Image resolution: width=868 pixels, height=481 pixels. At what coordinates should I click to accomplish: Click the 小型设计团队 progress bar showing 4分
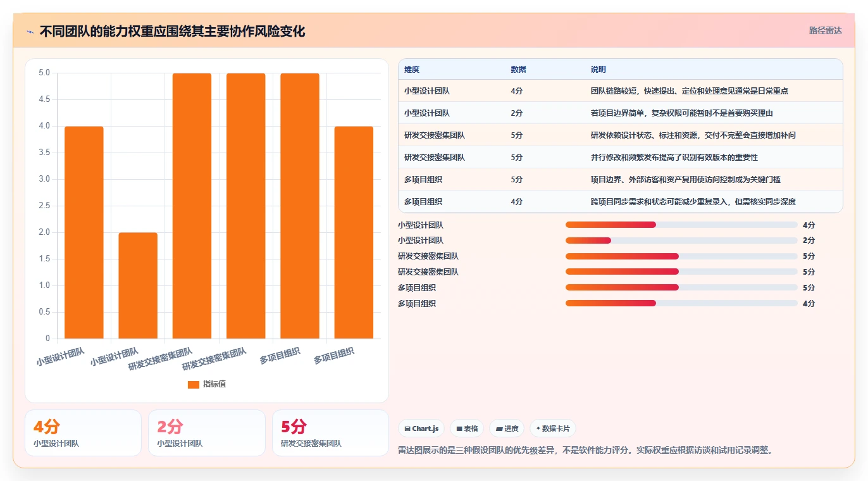681,225
